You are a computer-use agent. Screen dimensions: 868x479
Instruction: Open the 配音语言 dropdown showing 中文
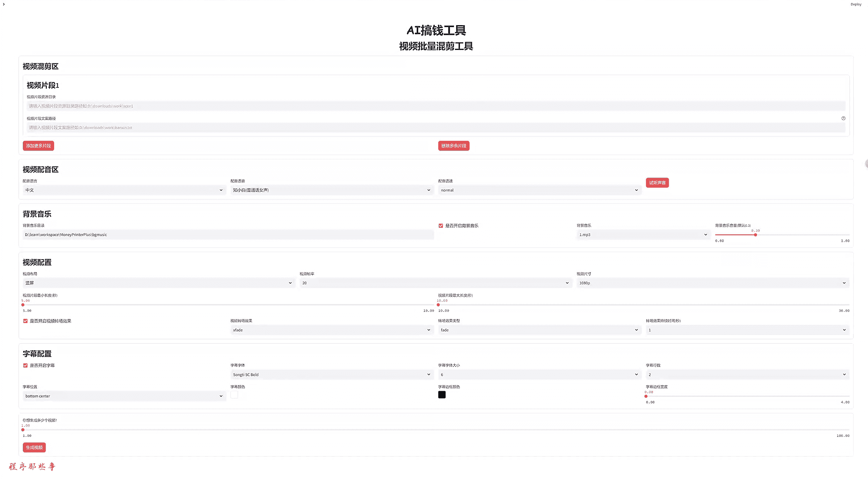124,190
